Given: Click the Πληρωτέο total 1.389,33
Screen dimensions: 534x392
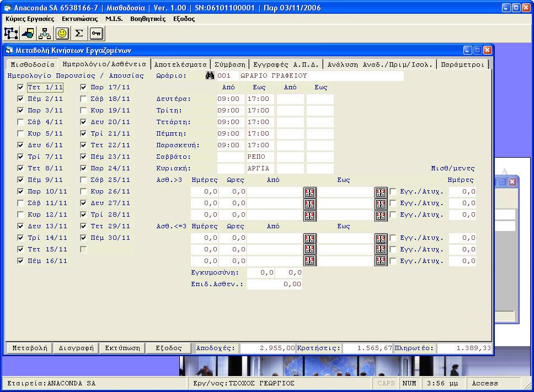Looking at the screenshot, I should 464,348.
